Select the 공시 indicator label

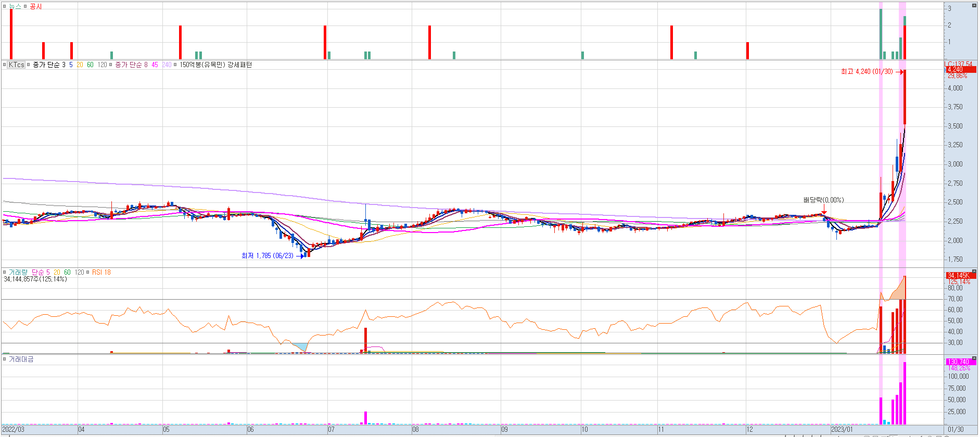click(36, 7)
